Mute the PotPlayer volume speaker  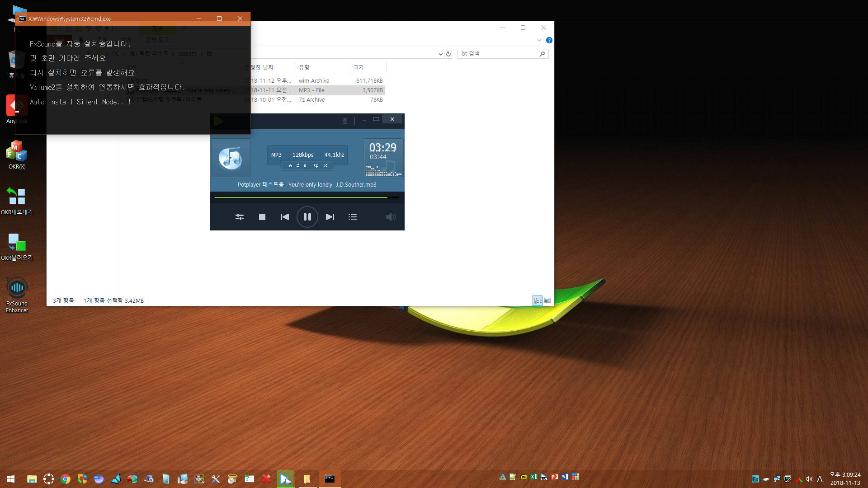click(391, 217)
